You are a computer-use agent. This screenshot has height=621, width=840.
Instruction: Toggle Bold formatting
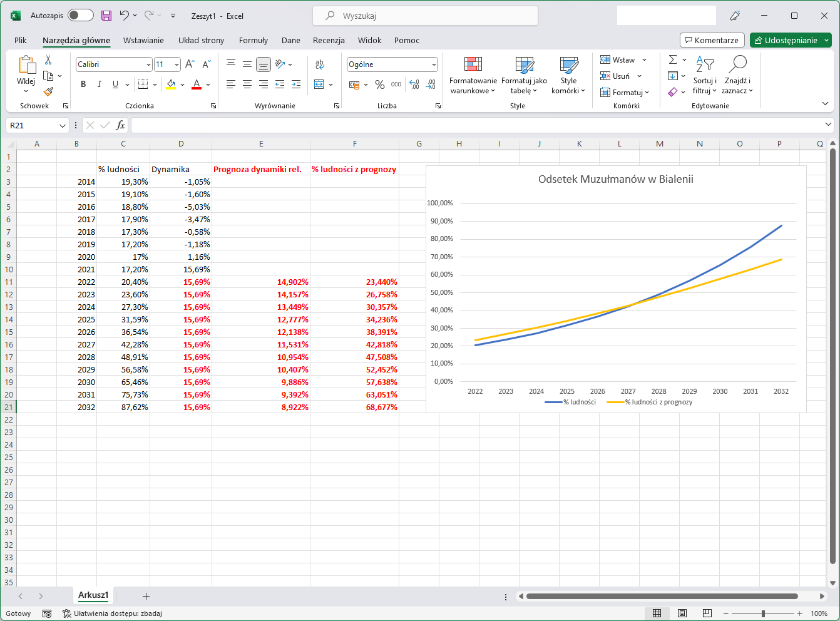(83, 85)
